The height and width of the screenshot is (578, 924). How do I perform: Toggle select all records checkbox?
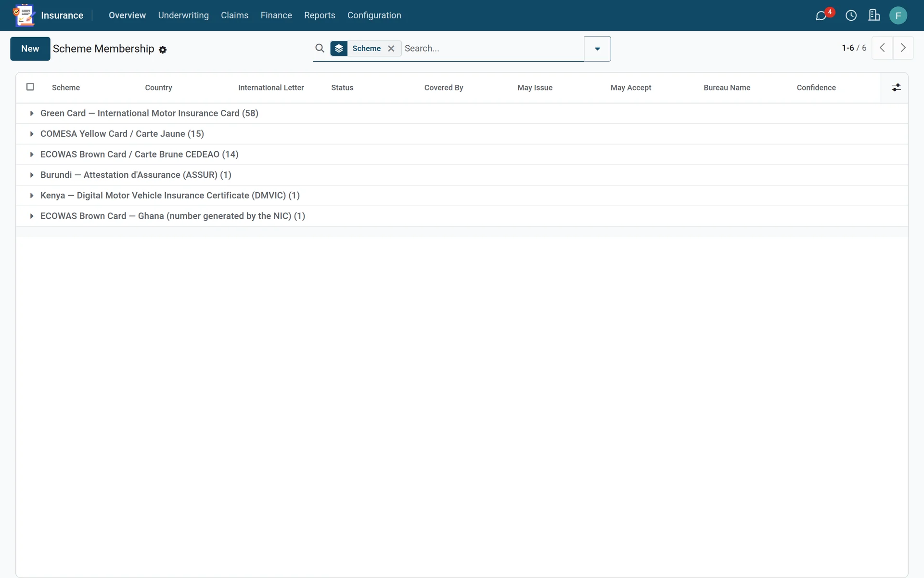(30, 87)
